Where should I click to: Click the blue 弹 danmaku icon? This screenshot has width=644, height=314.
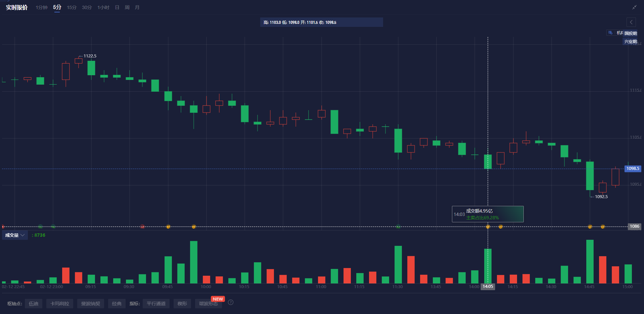[610, 33]
